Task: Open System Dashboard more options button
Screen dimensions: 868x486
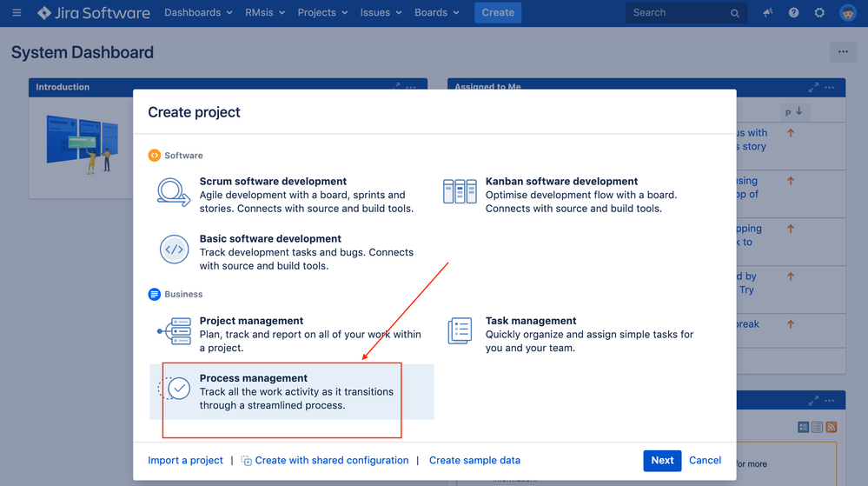Action: 843,52
